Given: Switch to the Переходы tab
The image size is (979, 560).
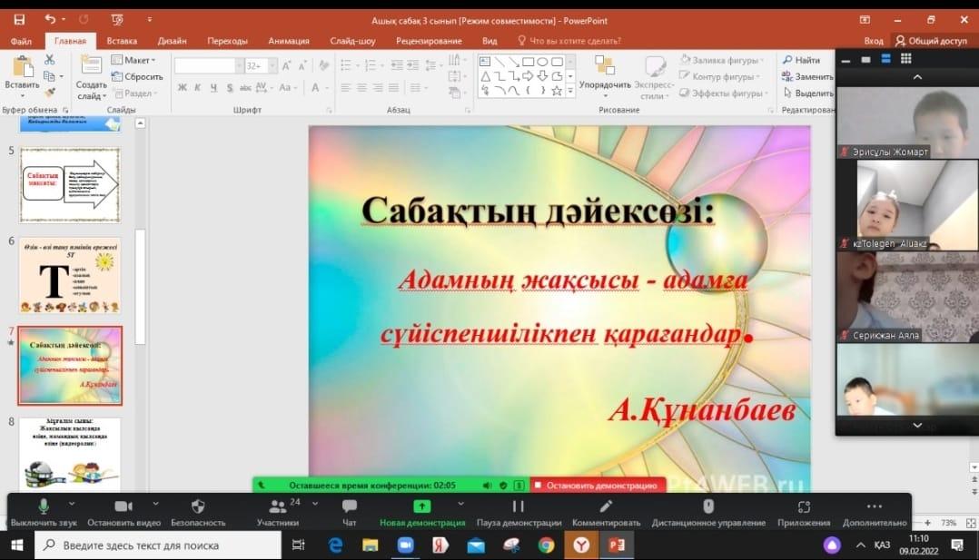Looking at the screenshot, I should [227, 41].
